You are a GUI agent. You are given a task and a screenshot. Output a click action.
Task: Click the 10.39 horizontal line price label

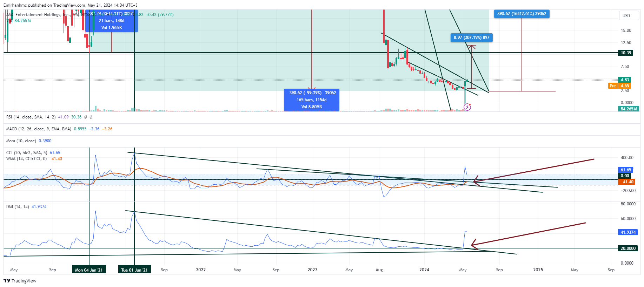(x=626, y=53)
